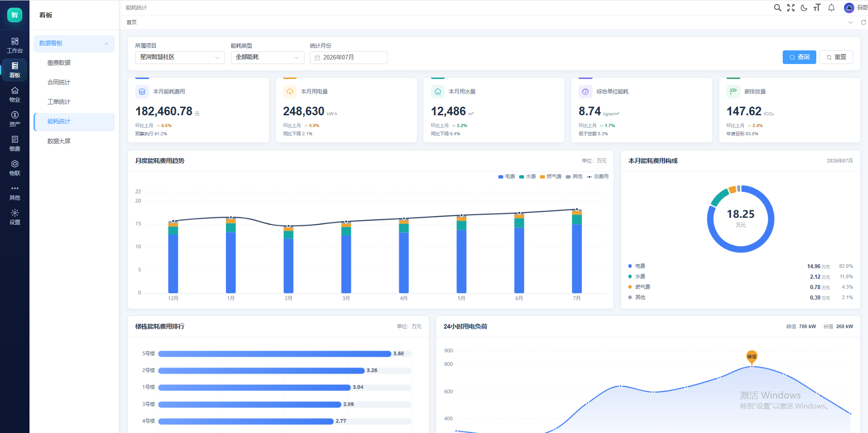The height and width of the screenshot is (433, 868).
Task: Click the 182,460.78 cost value
Action: click(164, 111)
